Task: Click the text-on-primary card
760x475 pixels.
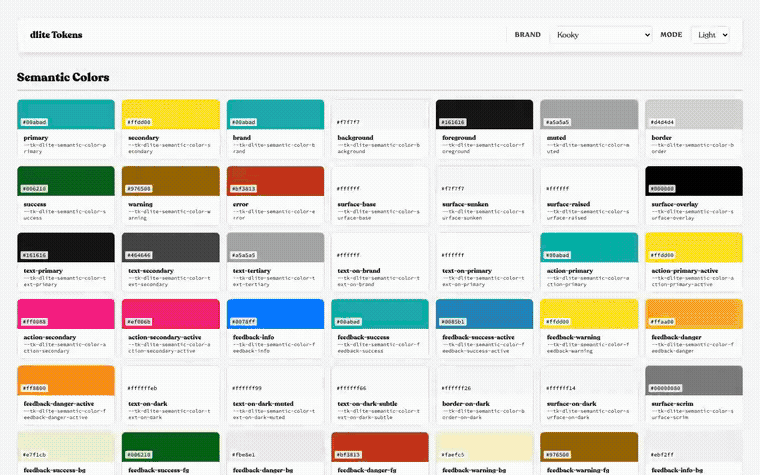Action: click(x=485, y=262)
